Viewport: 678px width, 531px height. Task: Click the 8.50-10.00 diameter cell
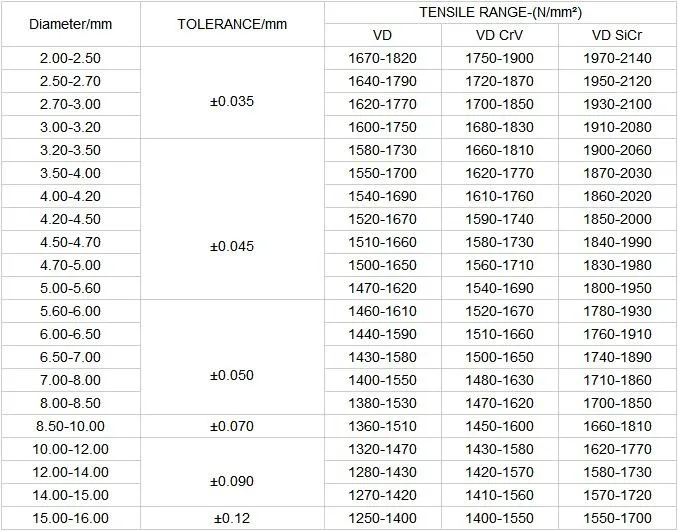[x=69, y=426]
